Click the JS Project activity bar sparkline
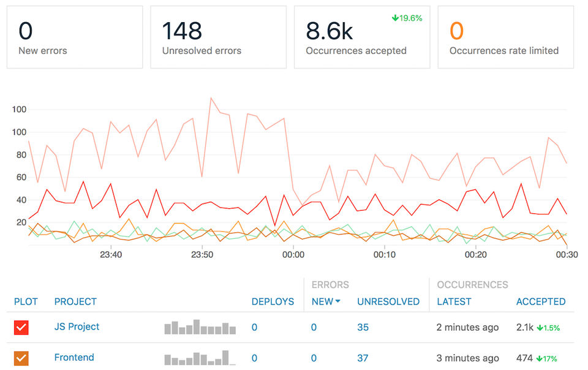 [200, 327]
